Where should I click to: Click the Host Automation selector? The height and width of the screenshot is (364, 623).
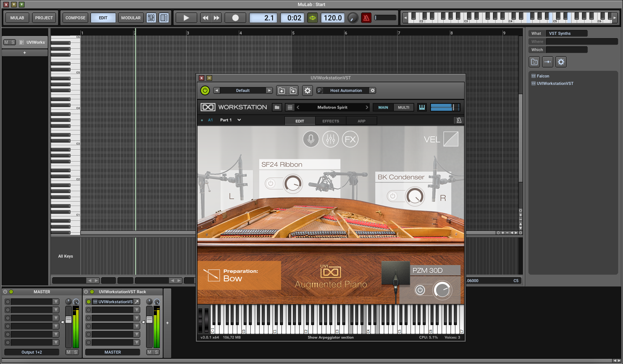coord(346,90)
